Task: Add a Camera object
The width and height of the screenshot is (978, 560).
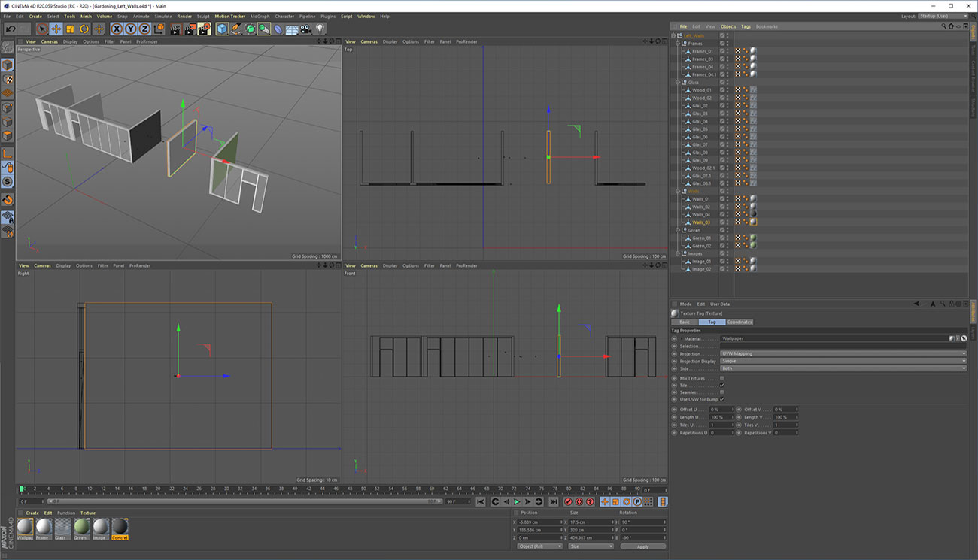Action: click(306, 29)
